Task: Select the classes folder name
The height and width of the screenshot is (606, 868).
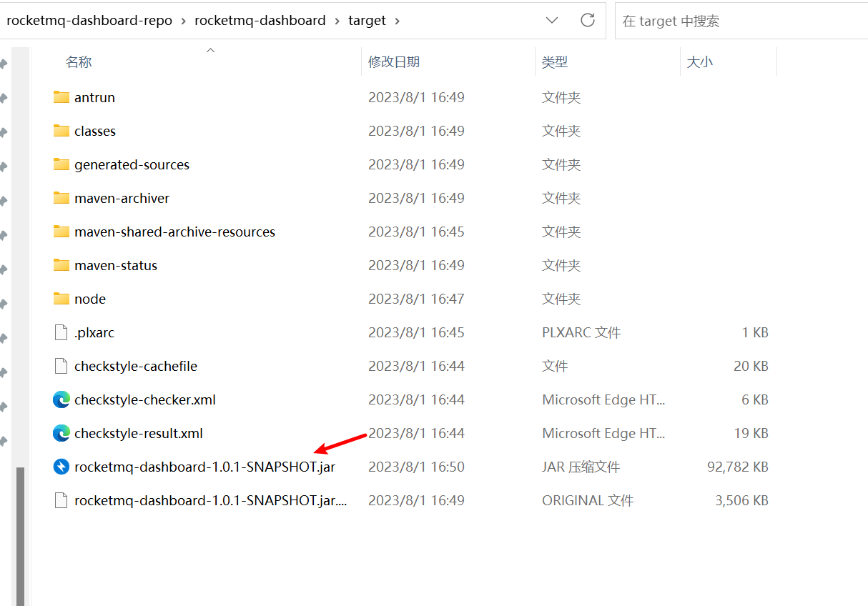Action: tap(95, 131)
